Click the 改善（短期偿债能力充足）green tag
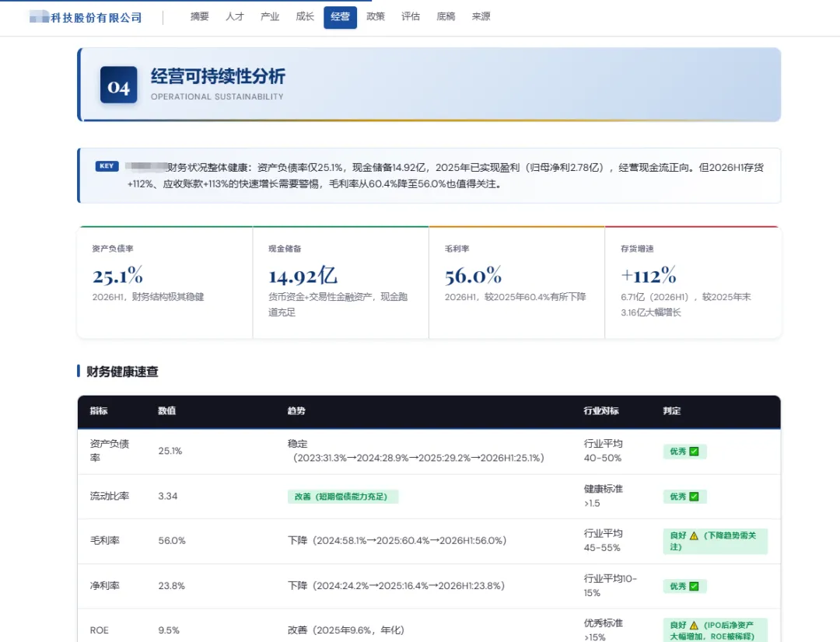 tap(343, 497)
